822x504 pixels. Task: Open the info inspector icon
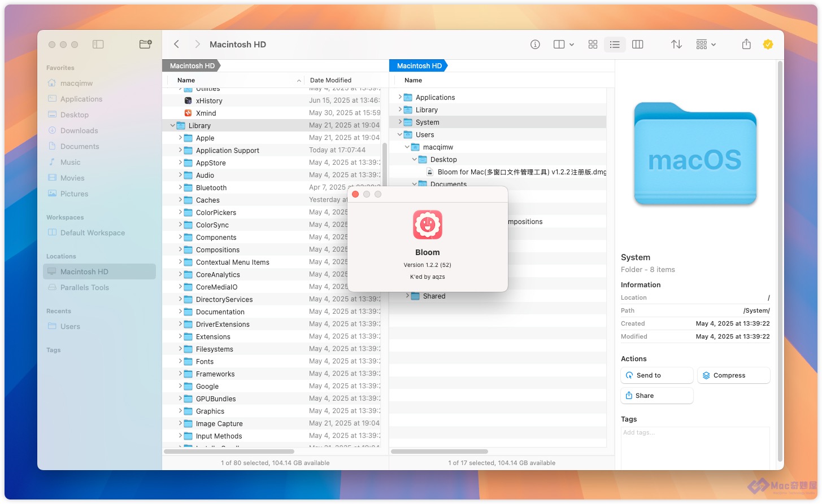click(x=535, y=45)
